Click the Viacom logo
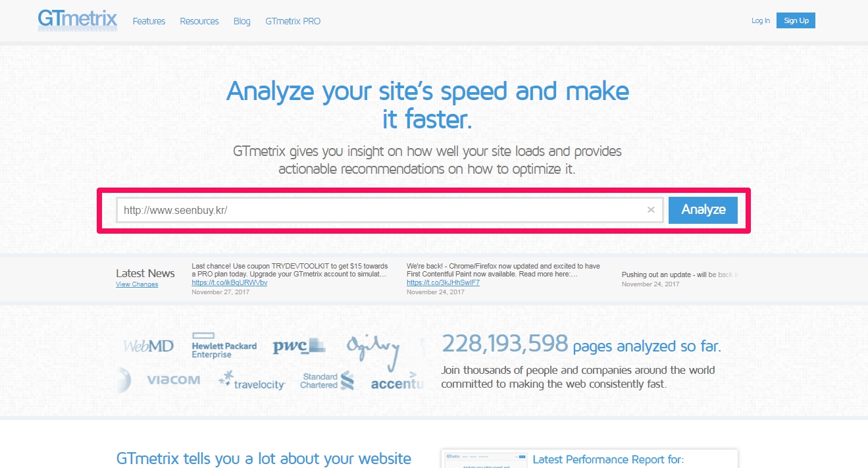The width and height of the screenshot is (868, 468). [x=173, y=380]
